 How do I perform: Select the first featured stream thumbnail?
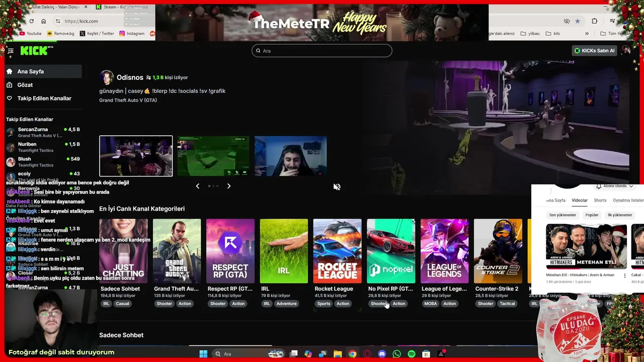(136, 156)
